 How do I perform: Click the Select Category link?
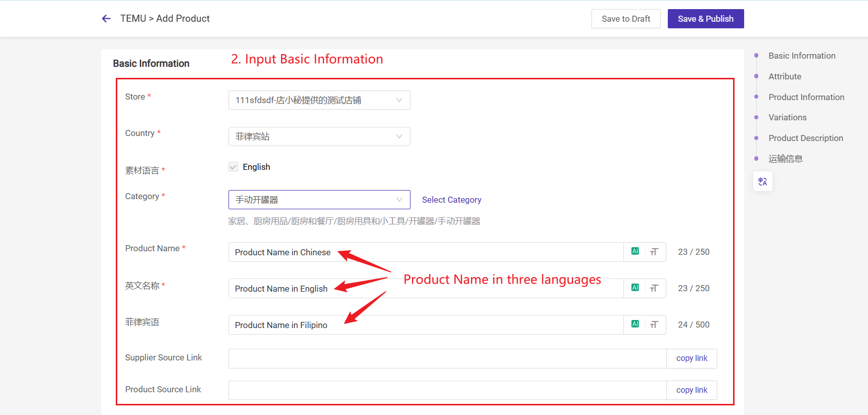click(x=451, y=200)
